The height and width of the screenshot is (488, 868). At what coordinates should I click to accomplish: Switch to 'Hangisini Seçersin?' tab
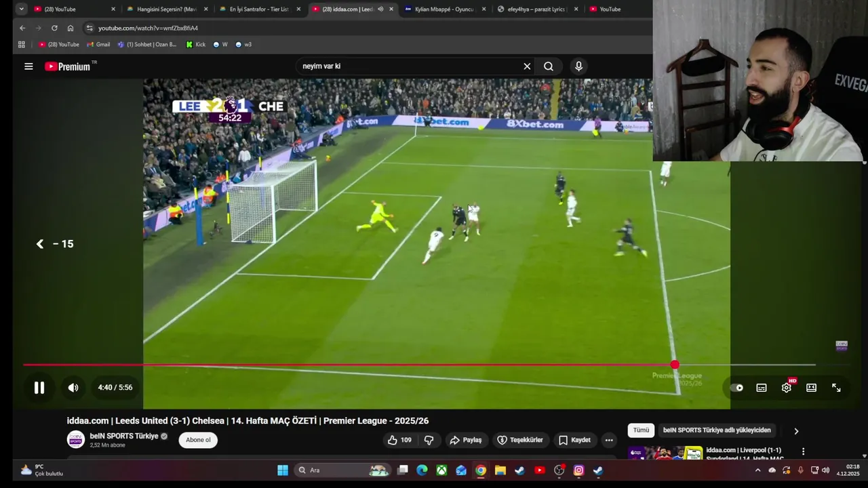click(166, 9)
